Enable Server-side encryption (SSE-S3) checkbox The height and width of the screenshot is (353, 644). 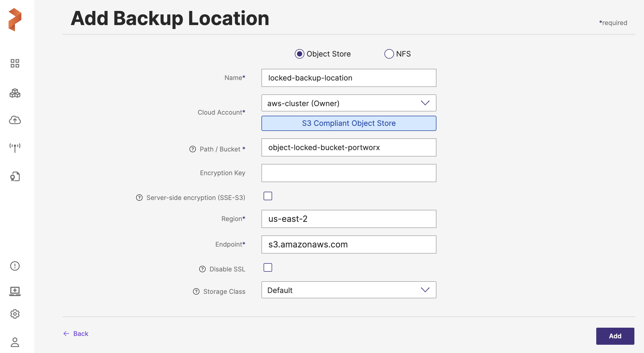(268, 196)
